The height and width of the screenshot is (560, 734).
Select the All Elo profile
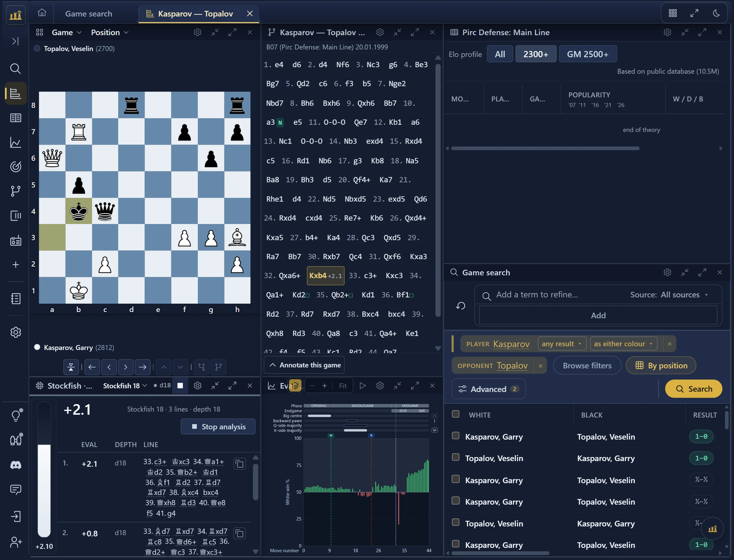pyautogui.click(x=500, y=54)
